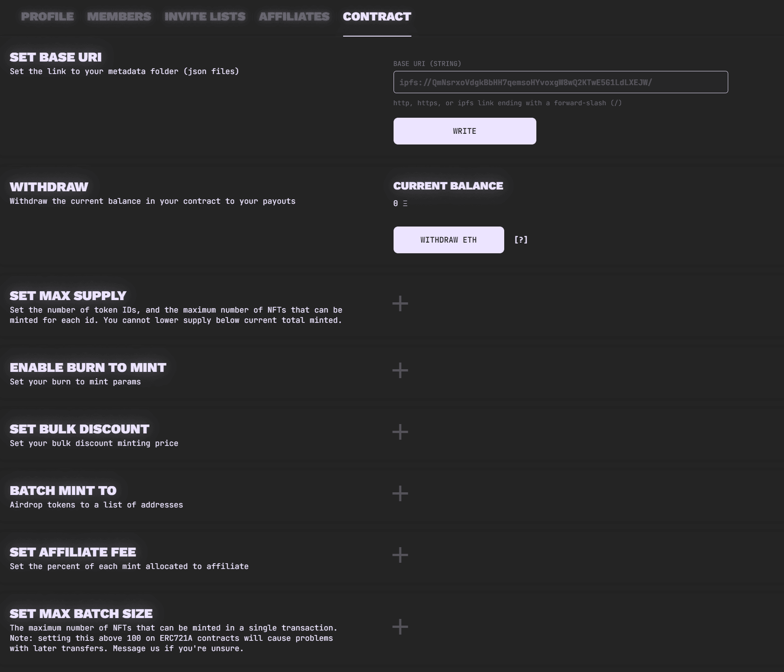
Task: Go to the Invite Lists tab
Action: coord(205,17)
